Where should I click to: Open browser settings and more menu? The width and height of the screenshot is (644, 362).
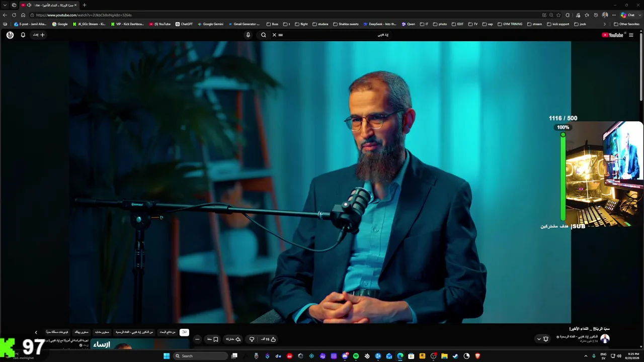(x=614, y=15)
